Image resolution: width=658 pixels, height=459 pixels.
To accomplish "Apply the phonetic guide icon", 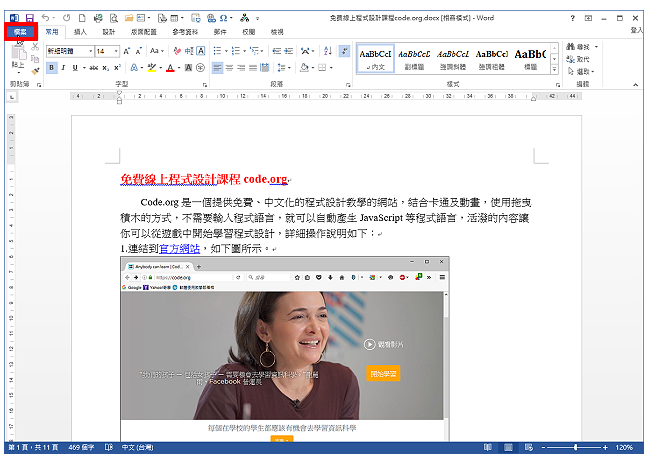I will [189, 51].
